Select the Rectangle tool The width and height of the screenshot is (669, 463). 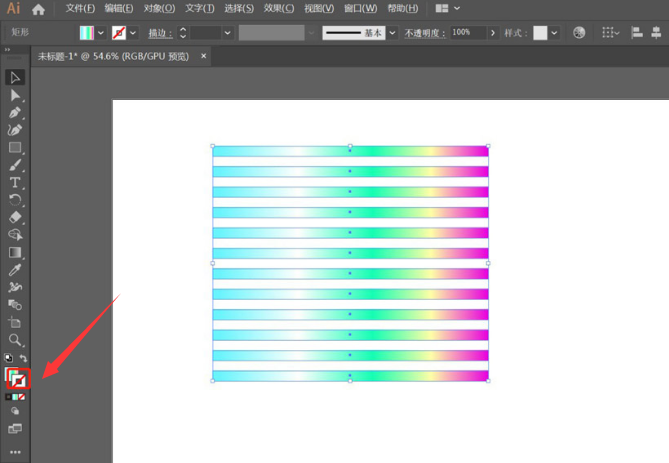pyautogui.click(x=15, y=148)
